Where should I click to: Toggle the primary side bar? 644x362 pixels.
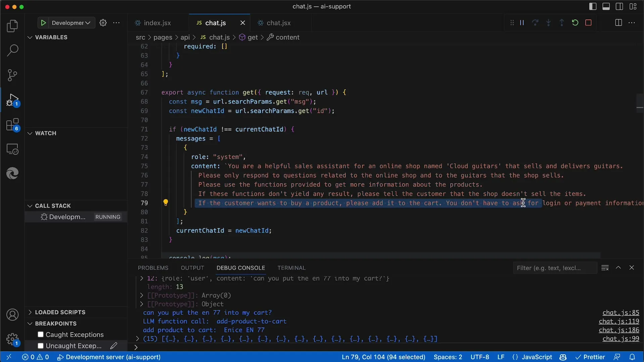tap(593, 6)
